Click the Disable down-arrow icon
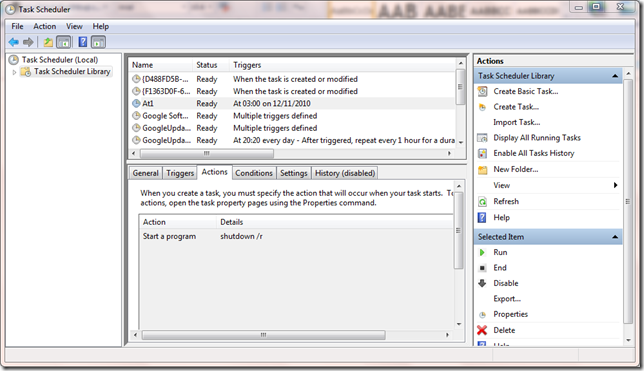Viewport: 644px width, 371px height. coord(483,283)
